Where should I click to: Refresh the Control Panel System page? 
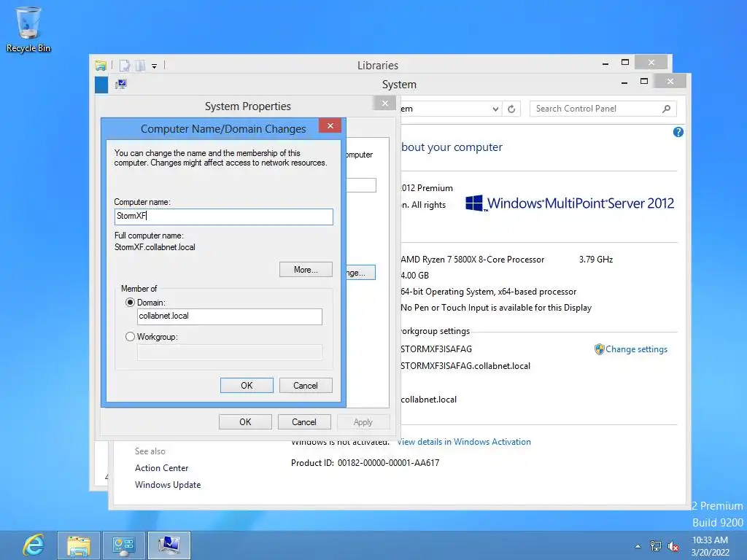(511, 109)
